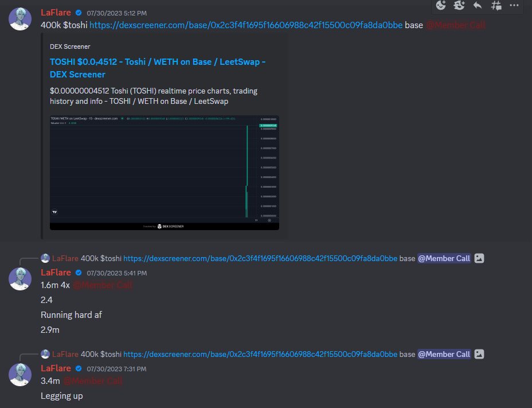This screenshot has height=408, width=532.
Task: Open dexscreener link in the 5:12 PM message
Action: click(246, 25)
